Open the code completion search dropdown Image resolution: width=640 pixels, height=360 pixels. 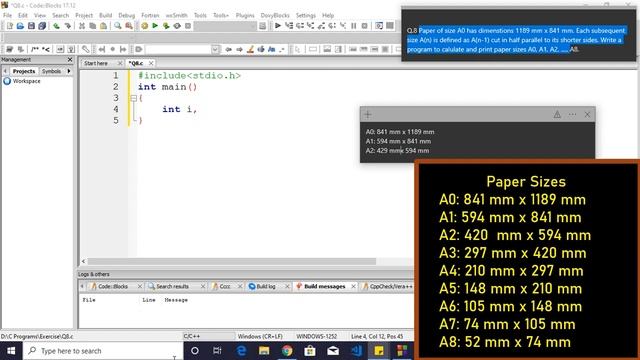point(215,49)
